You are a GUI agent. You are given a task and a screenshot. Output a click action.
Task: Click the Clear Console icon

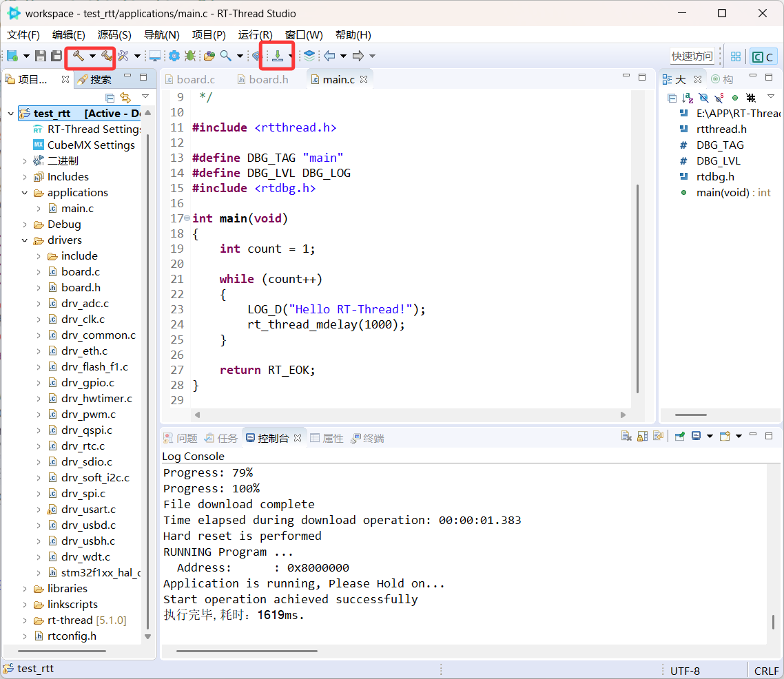click(x=626, y=436)
